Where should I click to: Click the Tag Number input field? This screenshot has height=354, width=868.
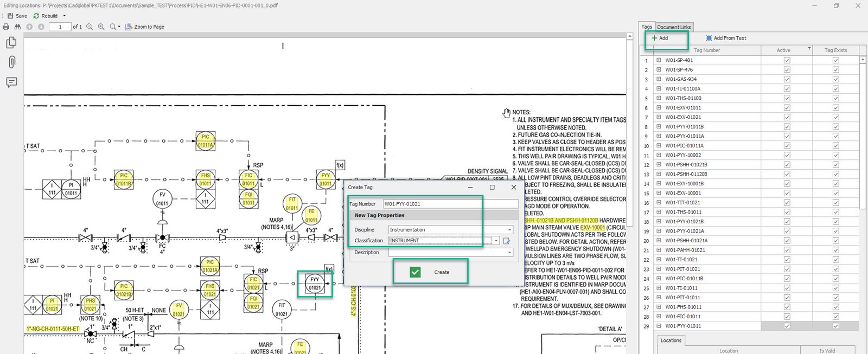pos(450,204)
